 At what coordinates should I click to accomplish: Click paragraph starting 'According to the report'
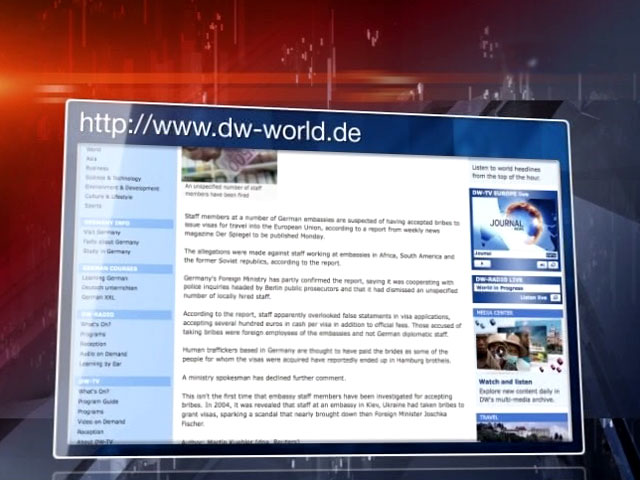tap(322, 324)
